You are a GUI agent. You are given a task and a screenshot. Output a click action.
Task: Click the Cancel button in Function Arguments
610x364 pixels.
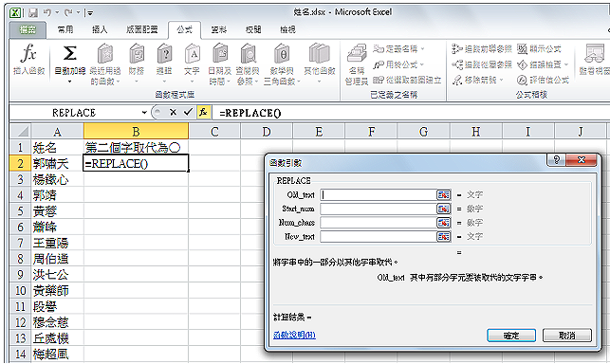(x=566, y=336)
